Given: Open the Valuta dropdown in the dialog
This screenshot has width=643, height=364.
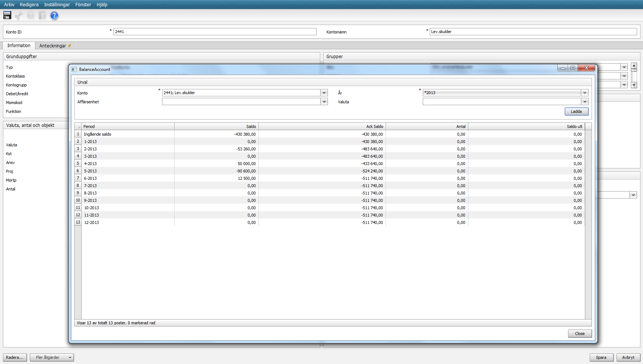Looking at the screenshot, I should [x=585, y=101].
